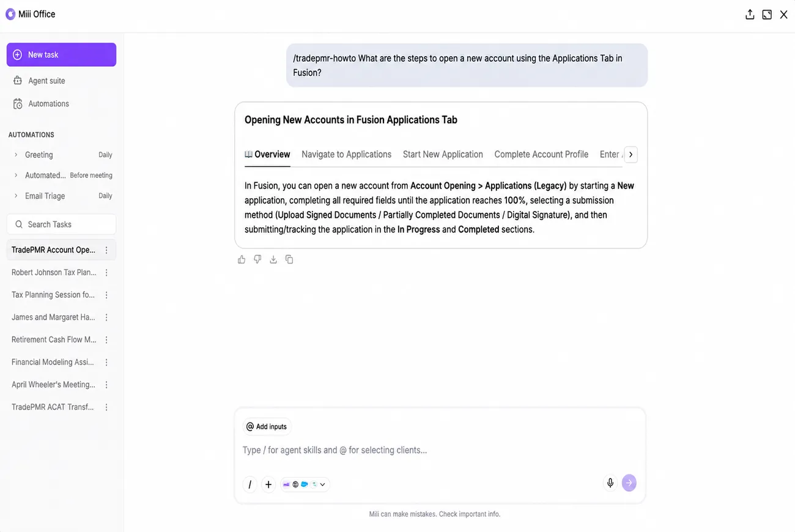Image resolution: width=795 pixels, height=532 pixels.
Task: Open the integrations dropdown
Action: [x=305, y=484]
